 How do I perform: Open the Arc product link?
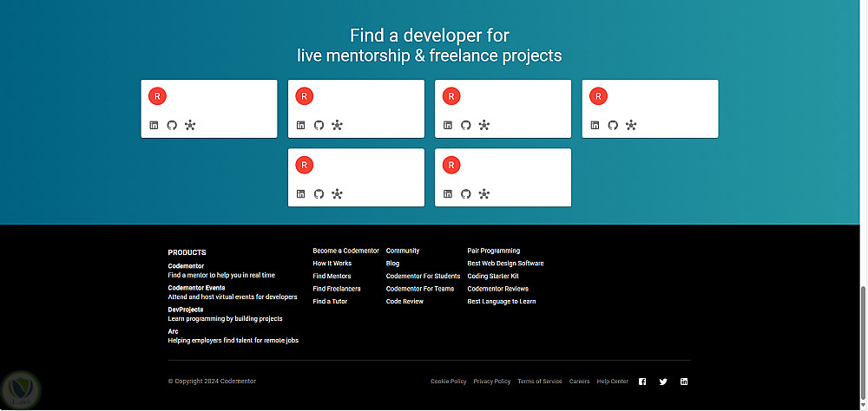(x=174, y=331)
